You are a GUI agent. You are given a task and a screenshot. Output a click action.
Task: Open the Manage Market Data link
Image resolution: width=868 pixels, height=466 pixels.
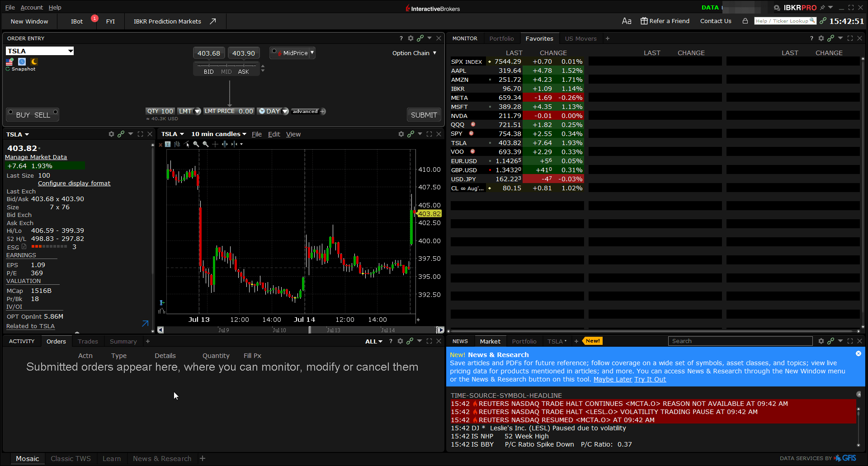point(36,157)
